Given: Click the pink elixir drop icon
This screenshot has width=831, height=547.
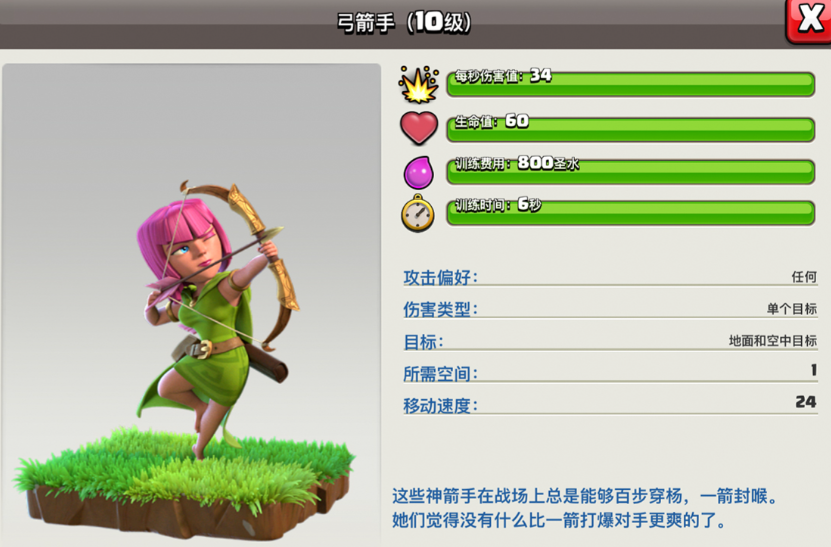Looking at the screenshot, I should click(x=419, y=172).
